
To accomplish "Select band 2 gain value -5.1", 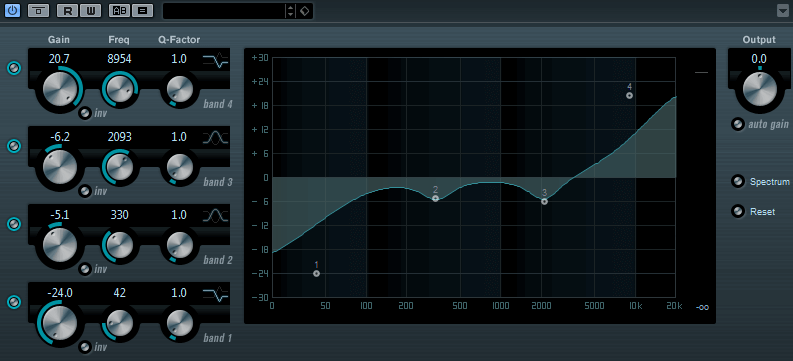I will pos(59,215).
